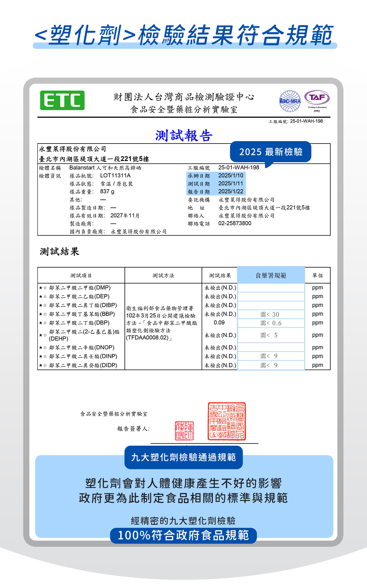Image resolution: width=367 pixels, height=588 pixels.
Task: Click the '2025 最新檢驗' blue badge
Action: (x=271, y=152)
